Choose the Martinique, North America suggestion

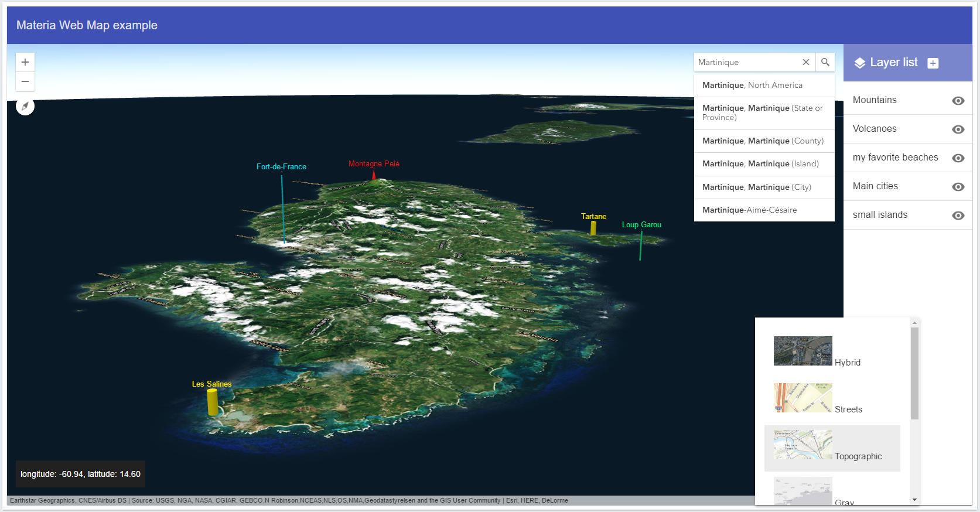(764, 86)
